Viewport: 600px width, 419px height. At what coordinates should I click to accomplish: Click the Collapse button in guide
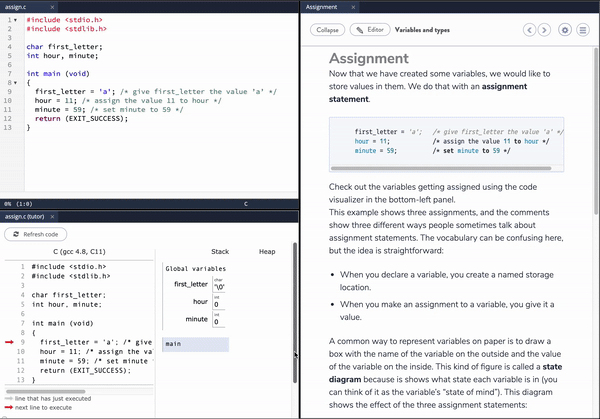328,30
